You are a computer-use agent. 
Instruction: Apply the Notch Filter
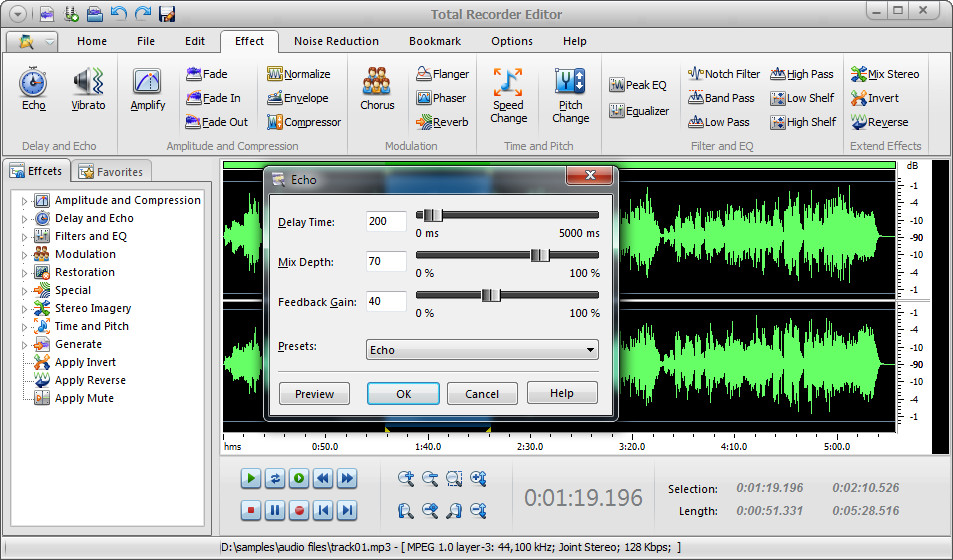[x=724, y=74]
